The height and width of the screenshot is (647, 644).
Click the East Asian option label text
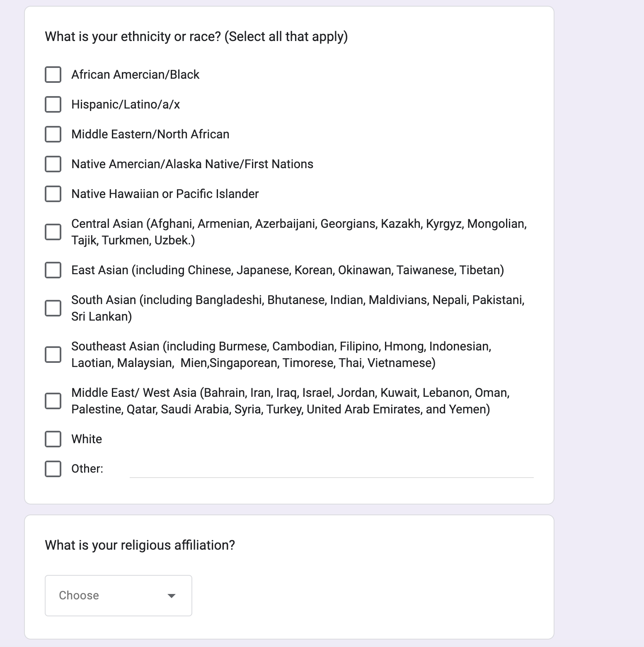[x=287, y=270]
